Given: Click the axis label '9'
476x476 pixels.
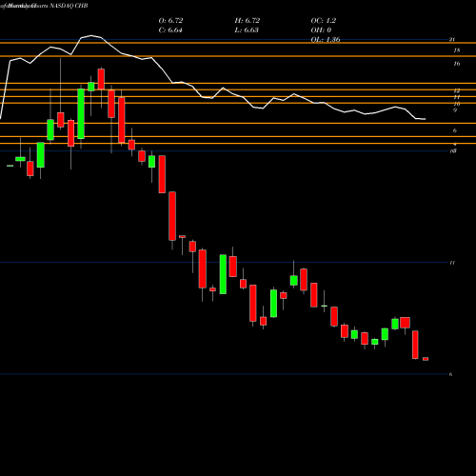Looking at the screenshot, I should tap(455, 110).
